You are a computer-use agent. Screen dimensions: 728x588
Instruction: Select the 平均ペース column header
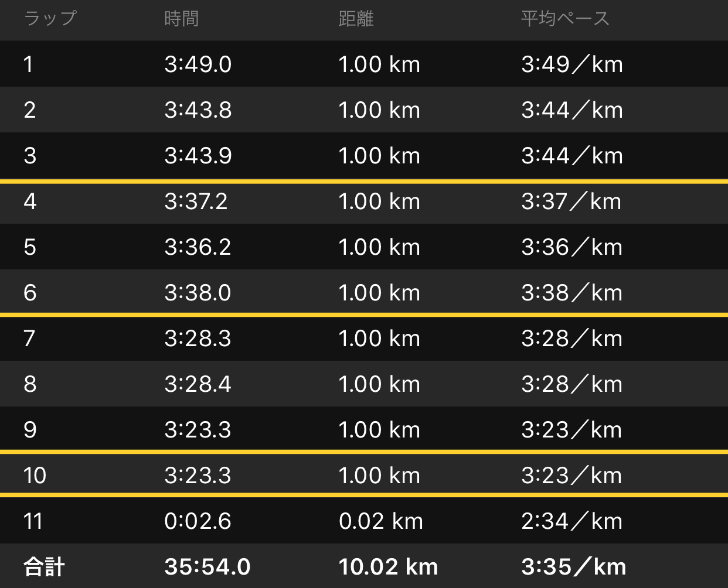(x=566, y=19)
